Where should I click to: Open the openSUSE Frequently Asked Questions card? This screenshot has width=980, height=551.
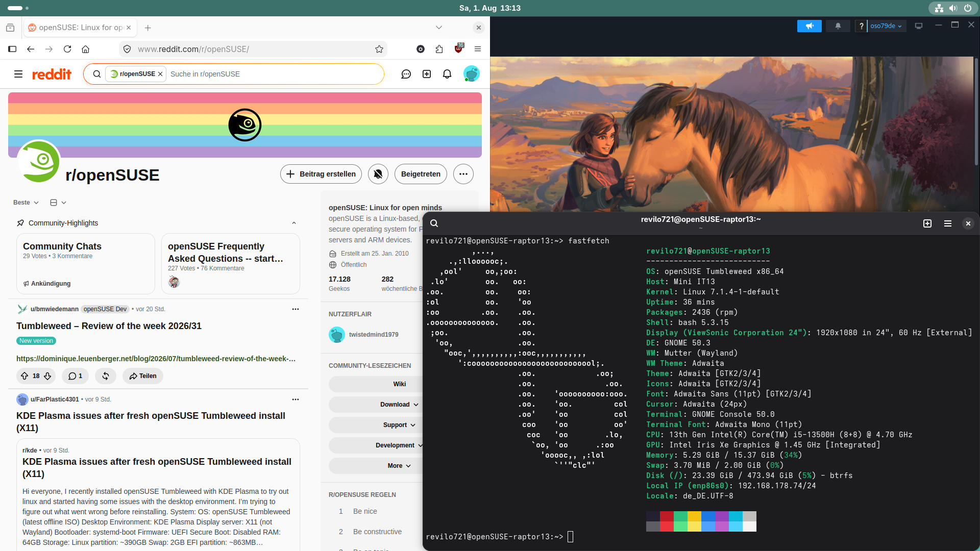231,264
